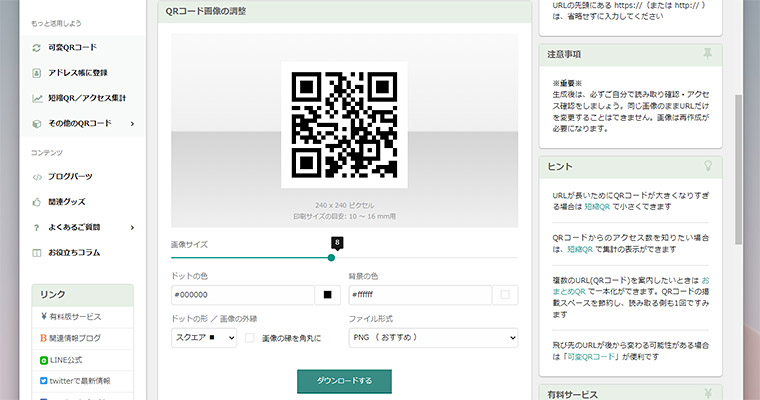Open the twitterで最新情報 link
The image size is (760, 400).
pyautogui.click(x=80, y=381)
